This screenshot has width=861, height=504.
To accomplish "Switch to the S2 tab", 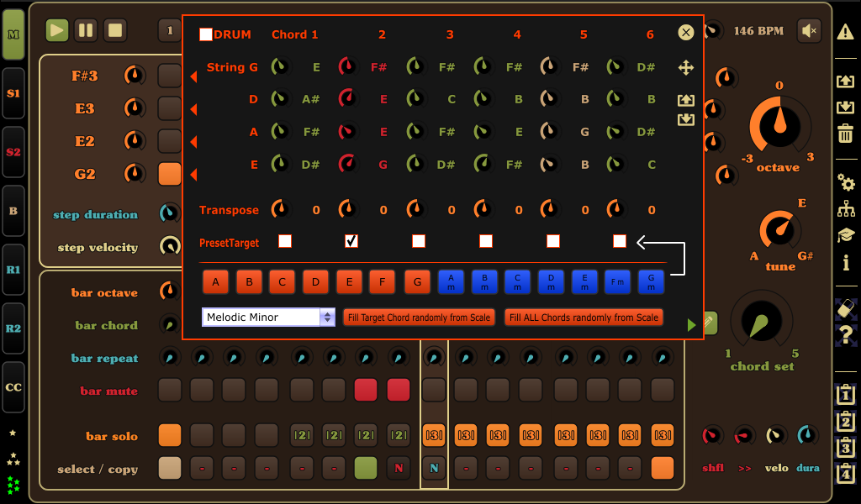I will [13, 152].
